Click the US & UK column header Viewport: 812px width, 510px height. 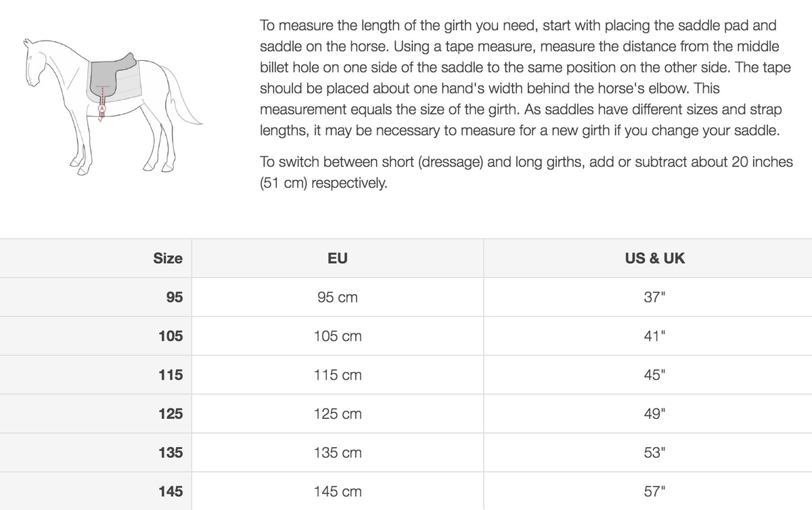[x=654, y=258]
